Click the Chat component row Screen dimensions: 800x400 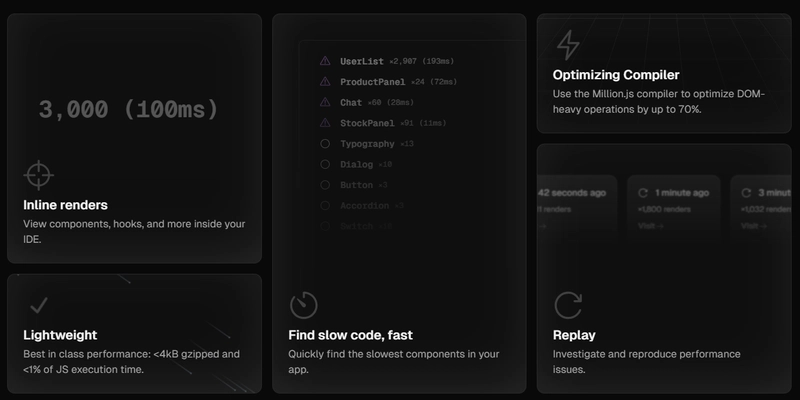(366, 103)
